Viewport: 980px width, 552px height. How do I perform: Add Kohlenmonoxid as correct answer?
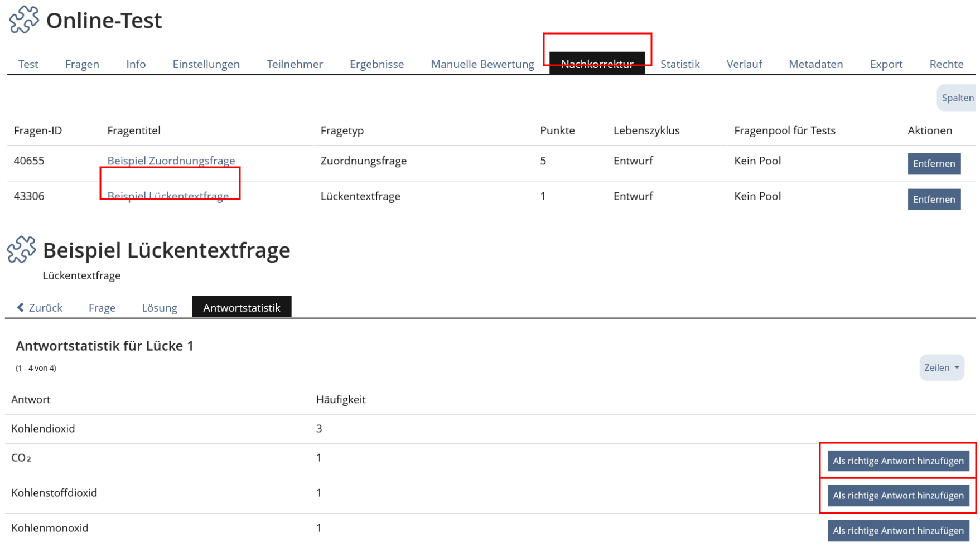click(897, 530)
